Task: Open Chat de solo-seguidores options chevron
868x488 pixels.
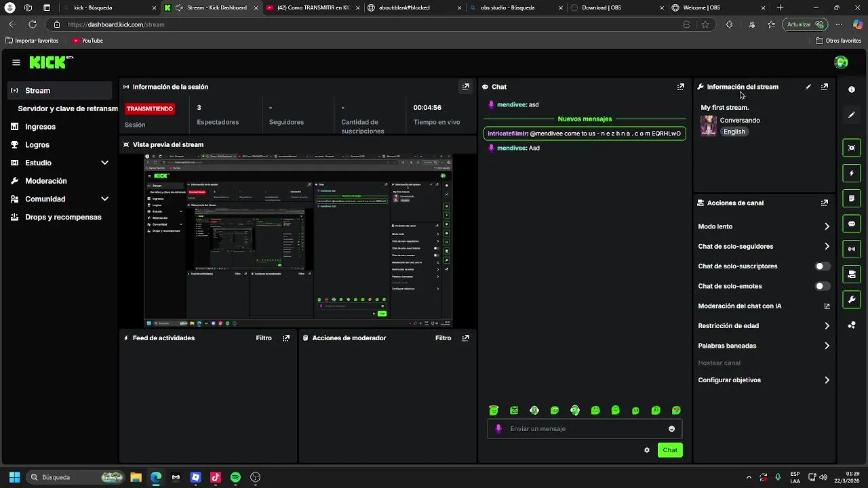Action: coord(827,247)
